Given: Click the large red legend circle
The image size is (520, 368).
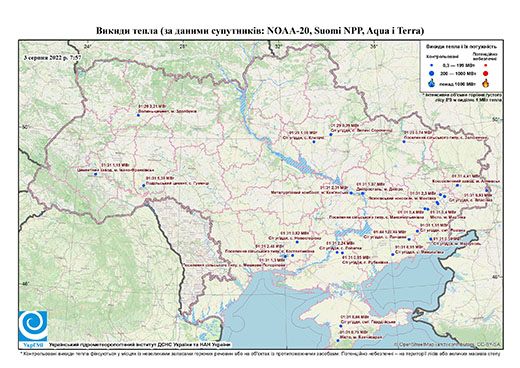Looking at the screenshot, I should pos(486,74).
